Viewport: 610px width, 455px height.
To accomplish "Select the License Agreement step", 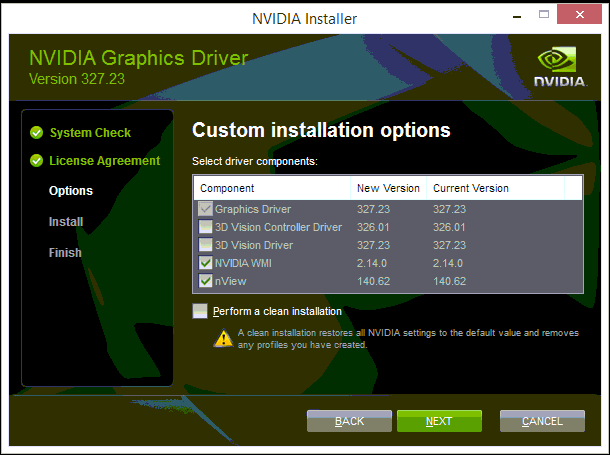I will click(x=105, y=161).
